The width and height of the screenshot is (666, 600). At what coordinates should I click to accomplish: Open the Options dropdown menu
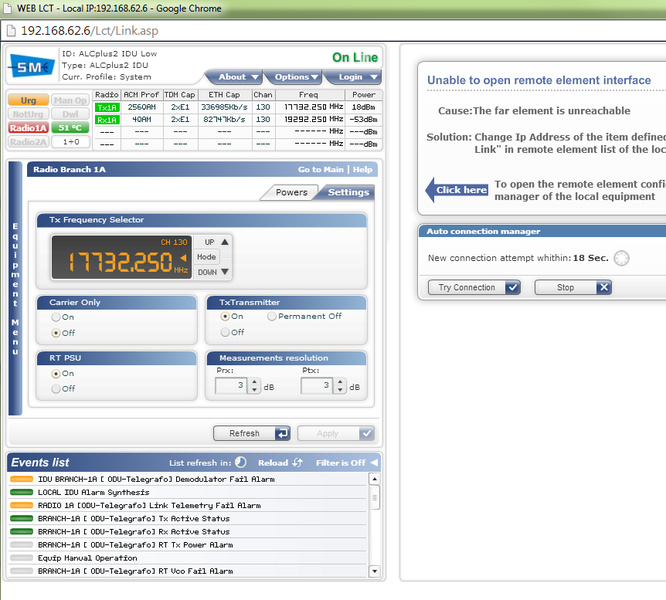pos(293,77)
